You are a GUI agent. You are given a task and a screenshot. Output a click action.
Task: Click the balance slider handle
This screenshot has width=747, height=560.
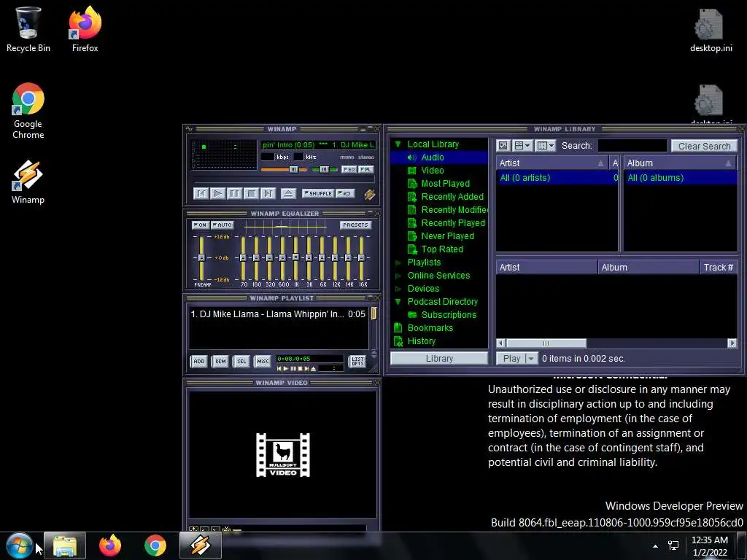pos(324,169)
